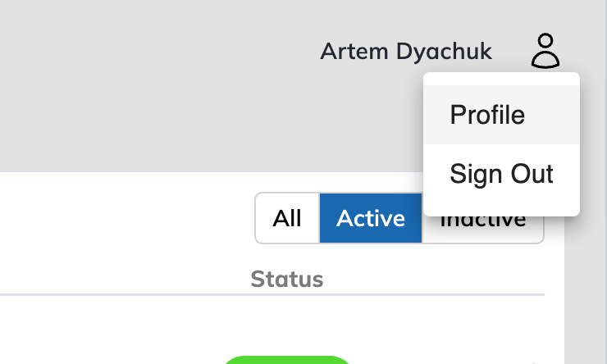Image resolution: width=607 pixels, height=364 pixels.
Task: Click the user account avatar icon
Action: 545,51
